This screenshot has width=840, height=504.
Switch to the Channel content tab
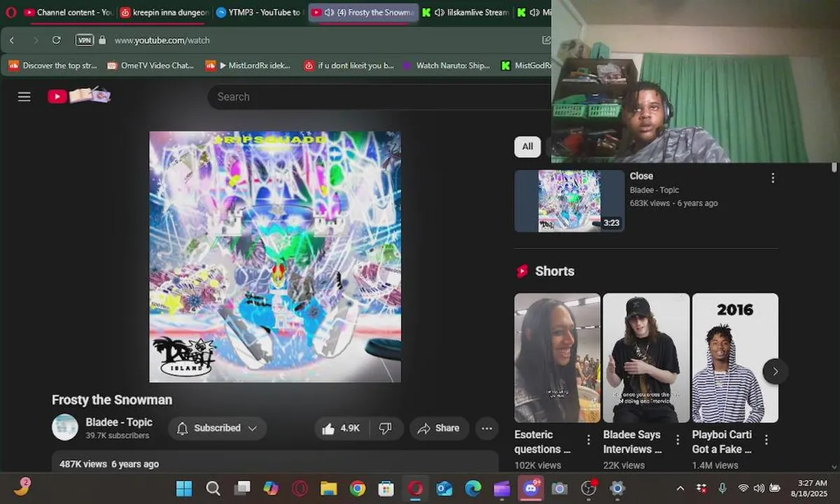[69, 13]
